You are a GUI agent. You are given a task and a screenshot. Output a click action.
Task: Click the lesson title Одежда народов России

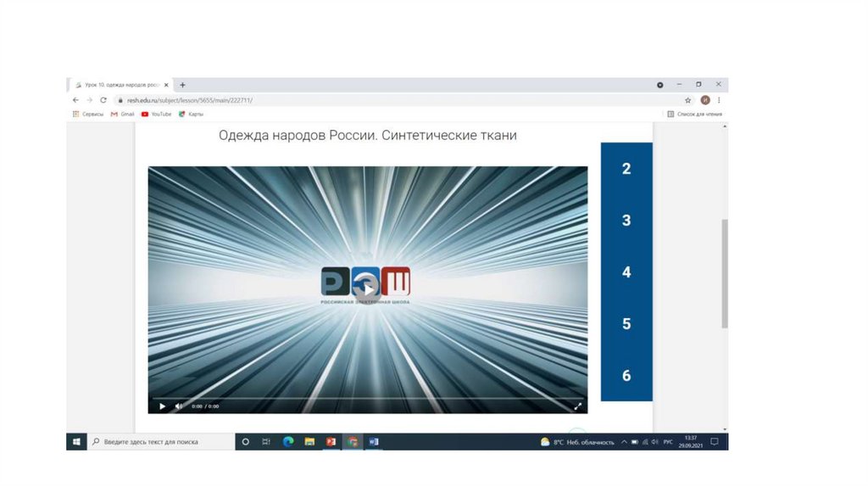368,135
